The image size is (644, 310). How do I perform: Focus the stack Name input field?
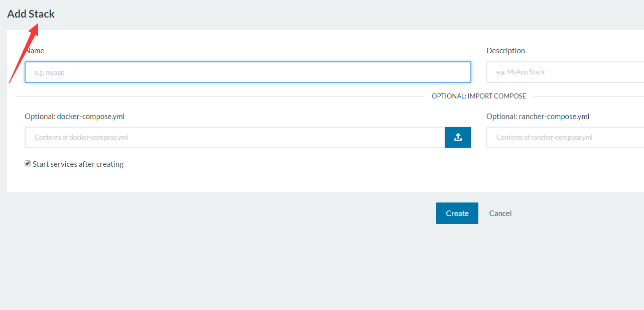(247, 72)
